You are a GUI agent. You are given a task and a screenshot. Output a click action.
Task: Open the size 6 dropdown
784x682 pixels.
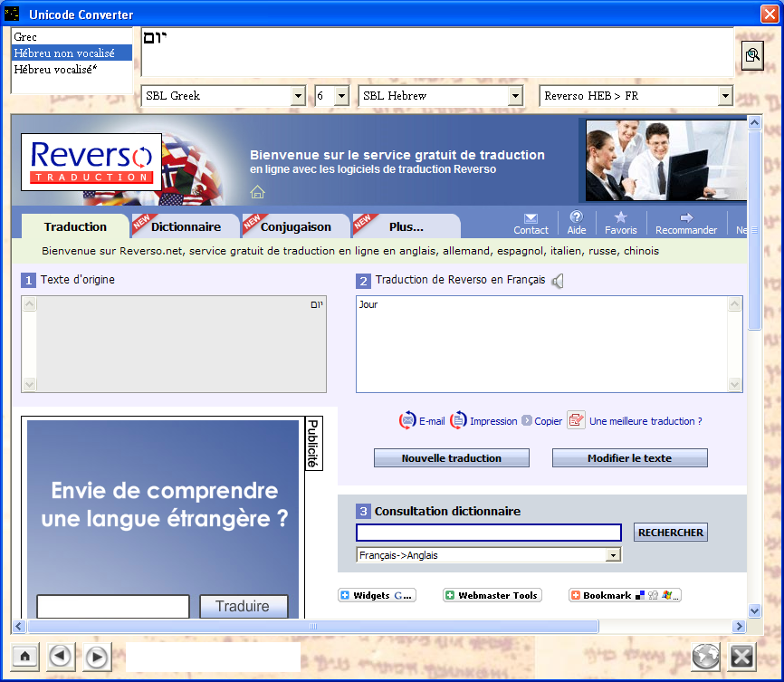click(341, 96)
